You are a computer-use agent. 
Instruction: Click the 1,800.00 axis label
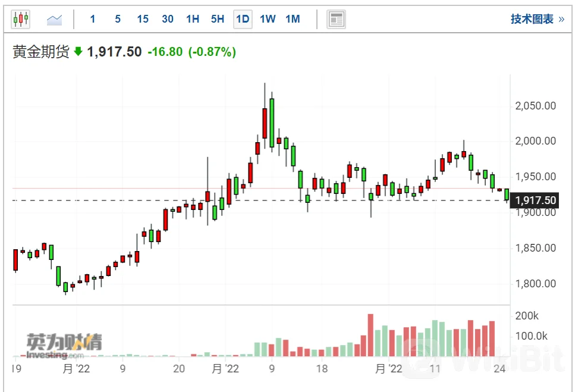click(535, 284)
